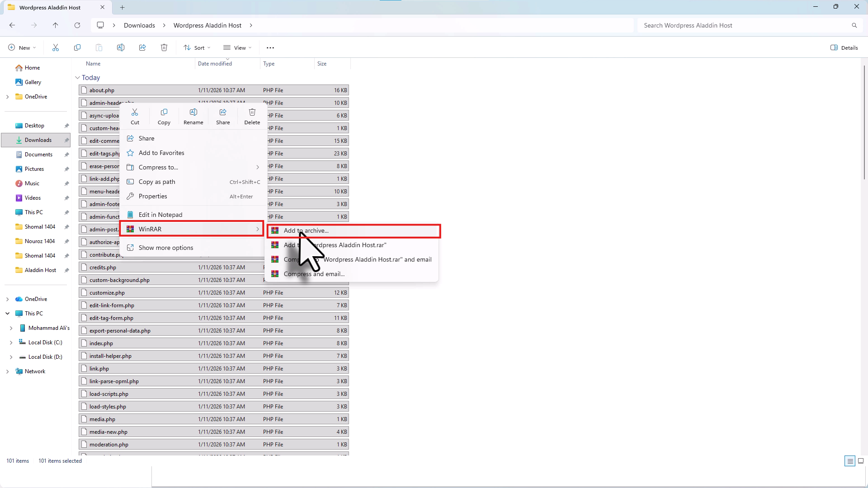Select Copy as path
Image resolution: width=868 pixels, height=488 pixels.
click(193, 182)
